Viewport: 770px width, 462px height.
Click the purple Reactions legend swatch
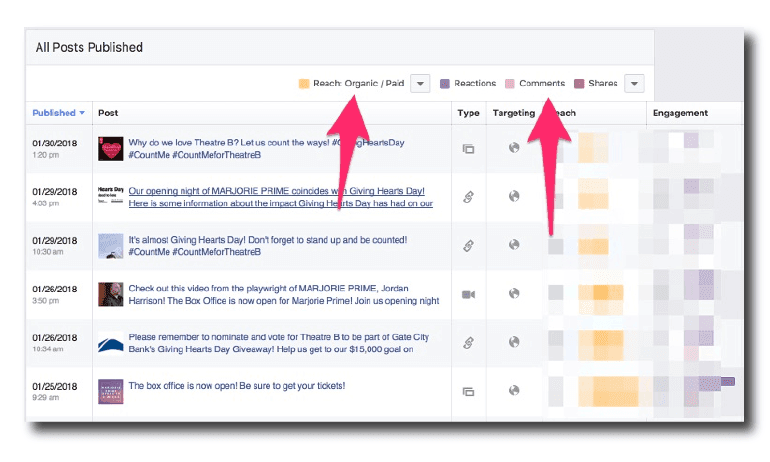click(x=445, y=83)
